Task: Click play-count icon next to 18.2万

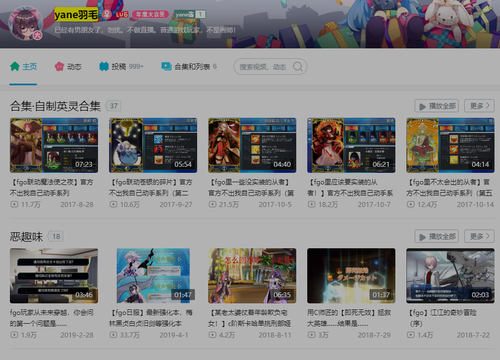Action: [311, 204]
